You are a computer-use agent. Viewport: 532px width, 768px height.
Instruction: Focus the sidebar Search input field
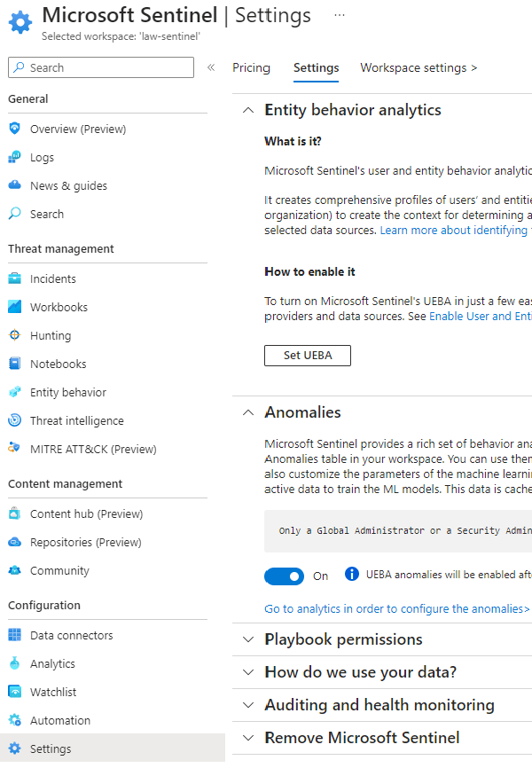tap(106, 67)
